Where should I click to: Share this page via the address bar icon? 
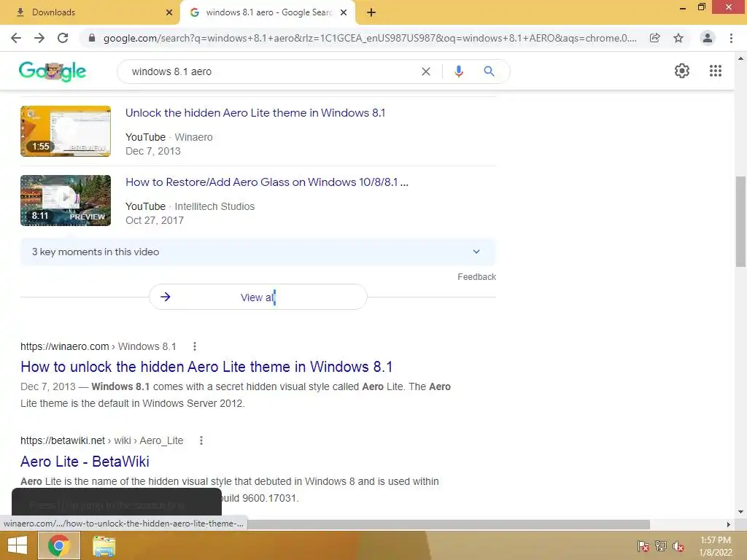[x=655, y=38]
